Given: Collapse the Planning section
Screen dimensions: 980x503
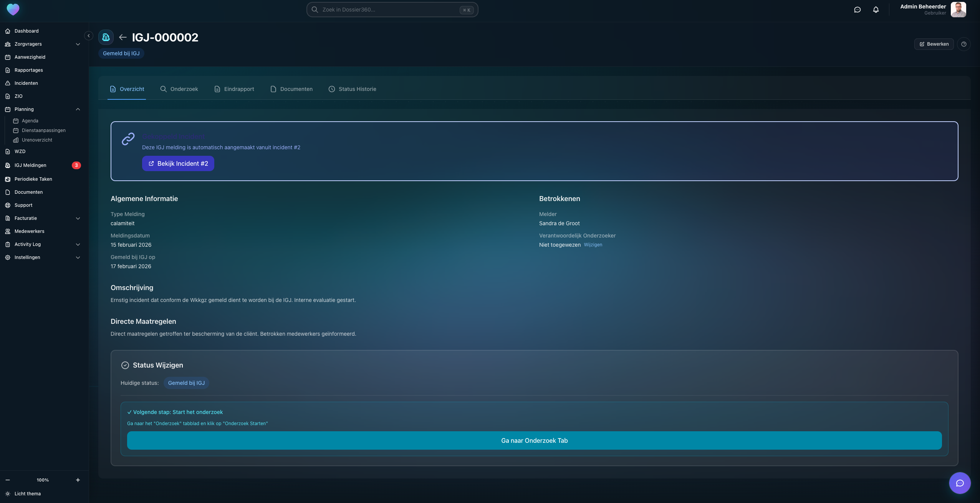Looking at the screenshot, I should tap(78, 109).
